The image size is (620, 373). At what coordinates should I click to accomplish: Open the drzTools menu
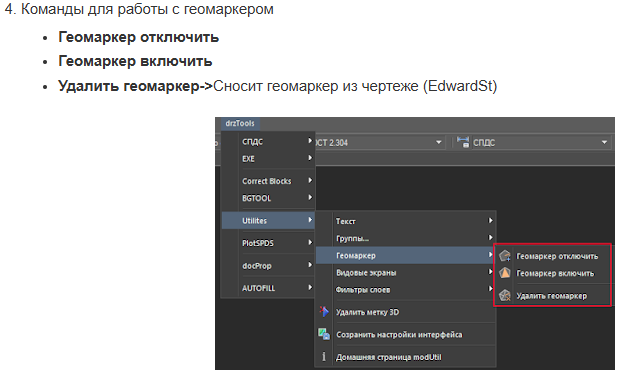240,123
